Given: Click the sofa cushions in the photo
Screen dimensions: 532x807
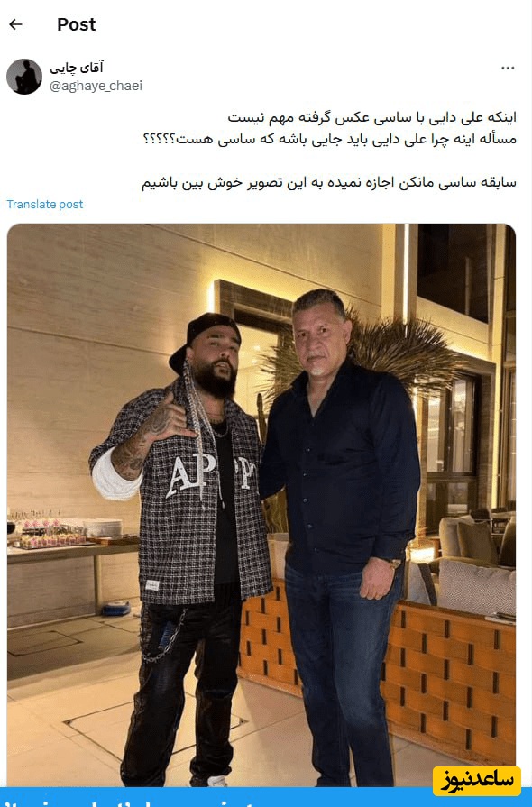Looking at the screenshot, I should 476,587.
